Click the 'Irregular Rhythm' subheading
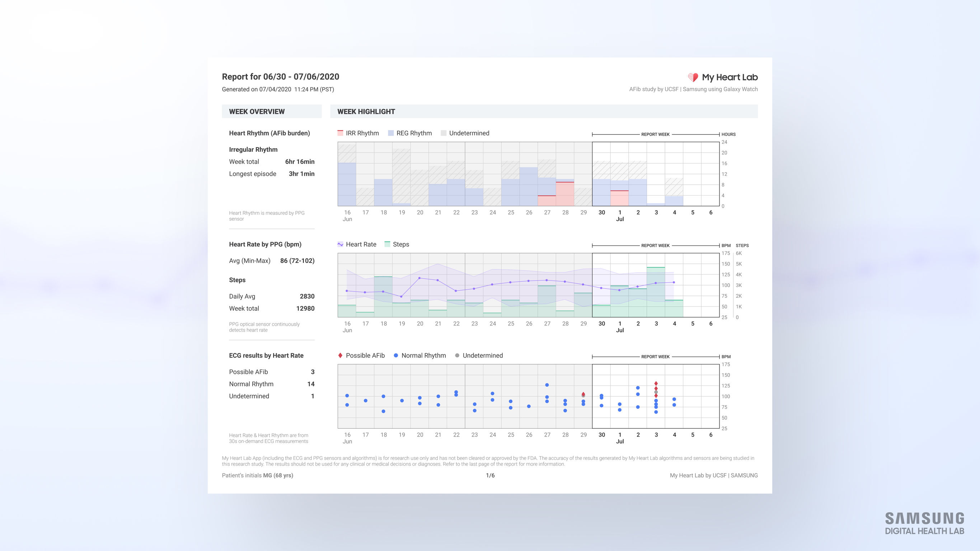 253,150
